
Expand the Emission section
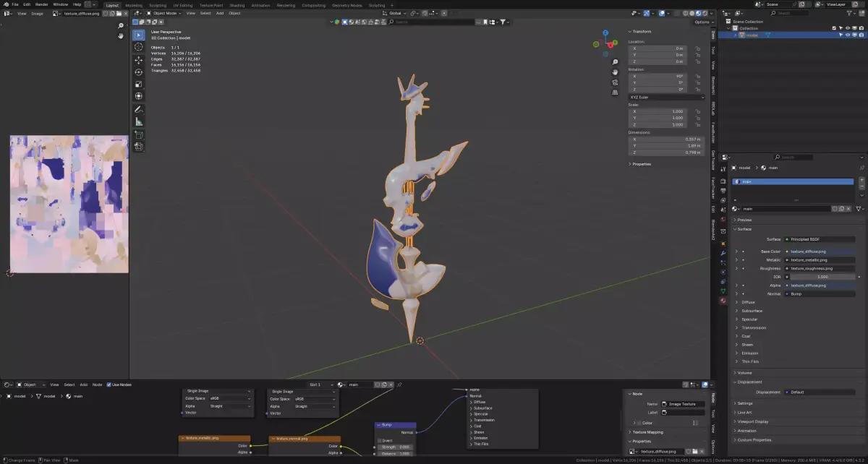click(749, 353)
